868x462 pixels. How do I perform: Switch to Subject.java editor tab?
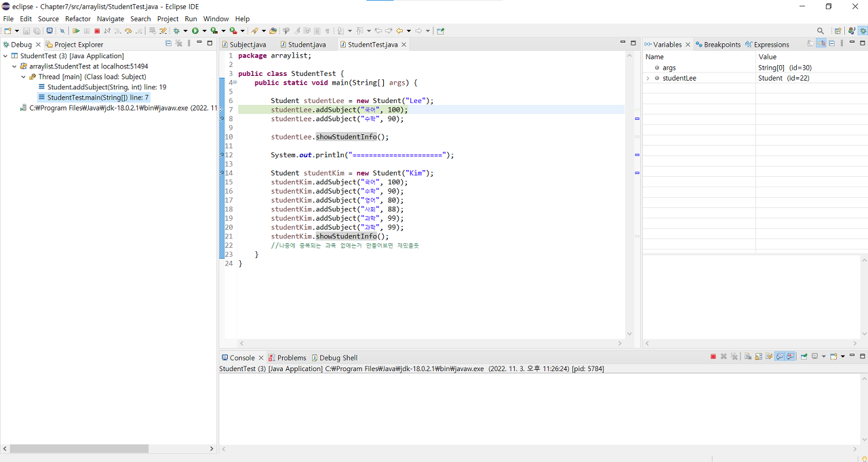click(x=243, y=45)
